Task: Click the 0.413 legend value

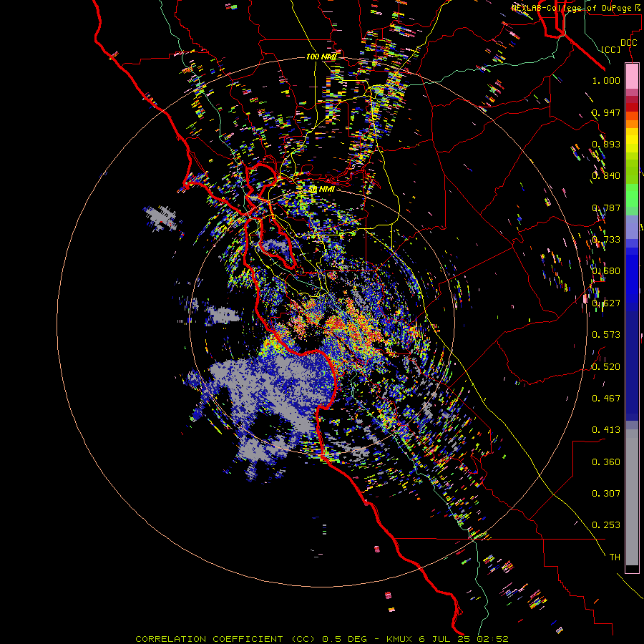Action: (606, 430)
